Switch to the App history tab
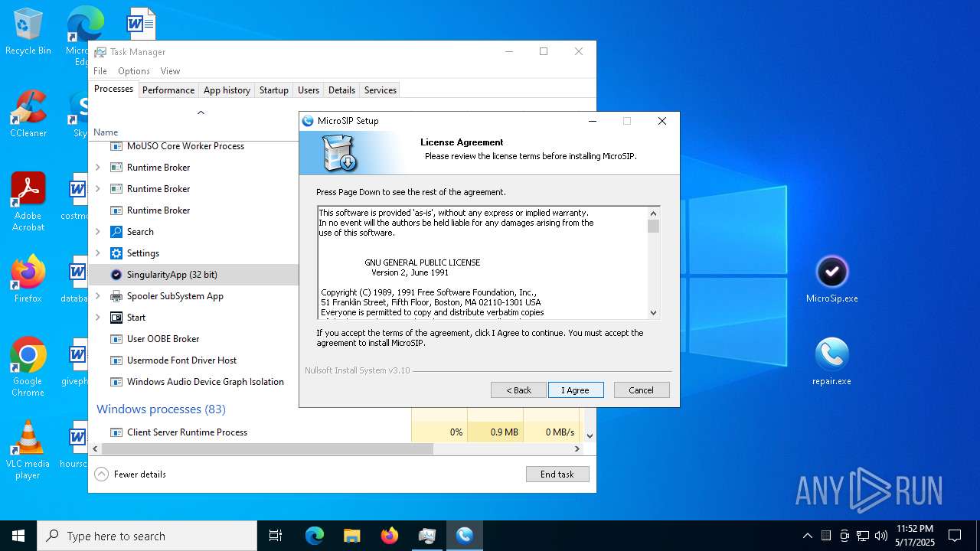The image size is (980, 551). click(x=227, y=90)
